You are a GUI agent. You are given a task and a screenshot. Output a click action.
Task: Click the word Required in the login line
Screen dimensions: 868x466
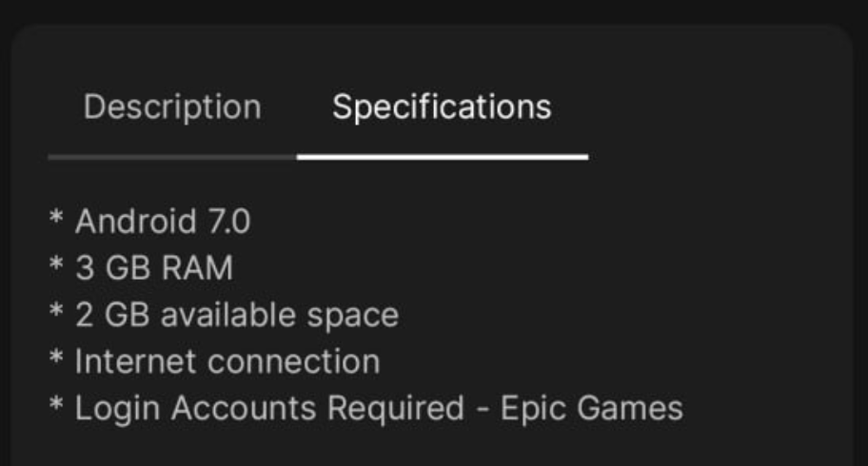[395, 408]
